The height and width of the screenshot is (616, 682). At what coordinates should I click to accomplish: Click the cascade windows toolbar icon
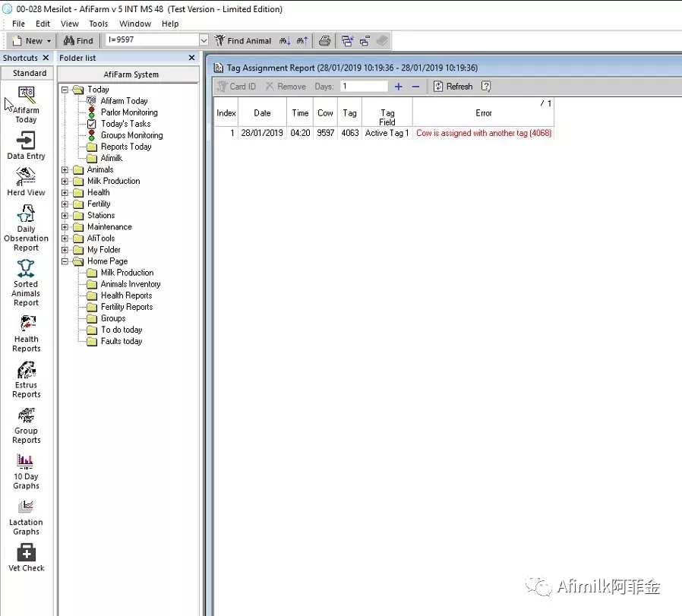[347, 41]
